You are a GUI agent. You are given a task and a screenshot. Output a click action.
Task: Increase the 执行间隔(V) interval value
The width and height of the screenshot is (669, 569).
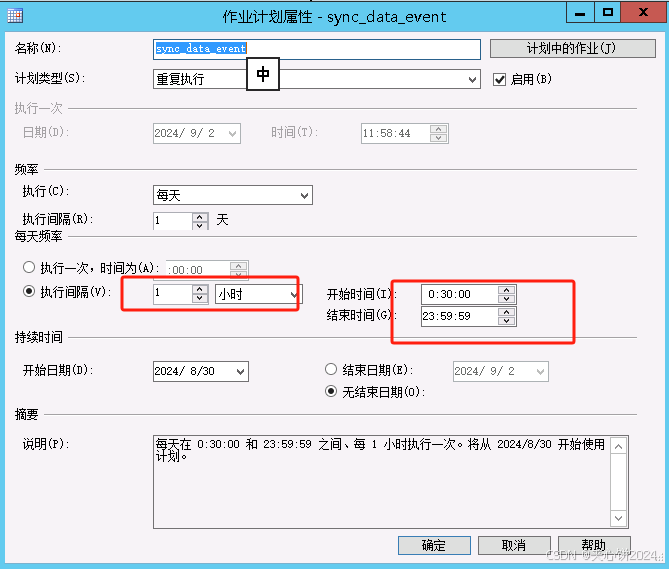pyautogui.click(x=200, y=290)
